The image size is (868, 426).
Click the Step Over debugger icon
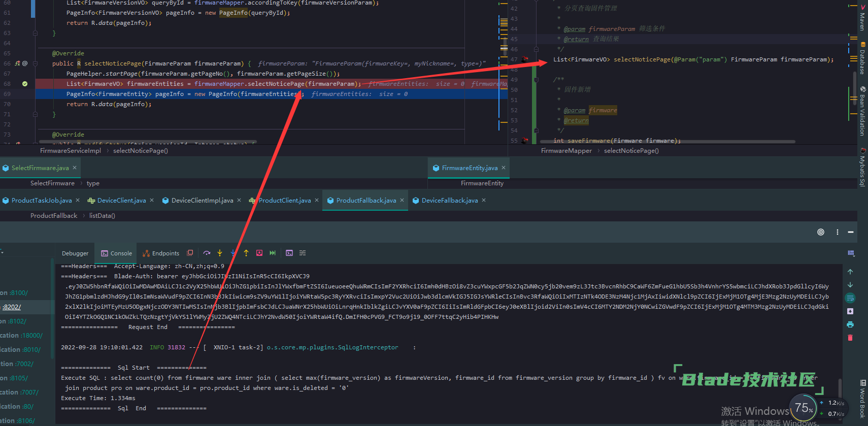(207, 253)
